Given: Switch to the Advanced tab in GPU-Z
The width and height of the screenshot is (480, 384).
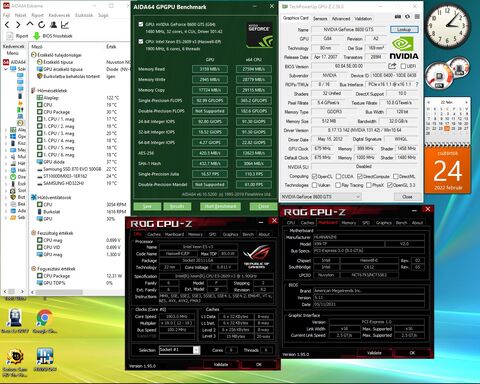Looking at the screenshot, I should point(341,19).
